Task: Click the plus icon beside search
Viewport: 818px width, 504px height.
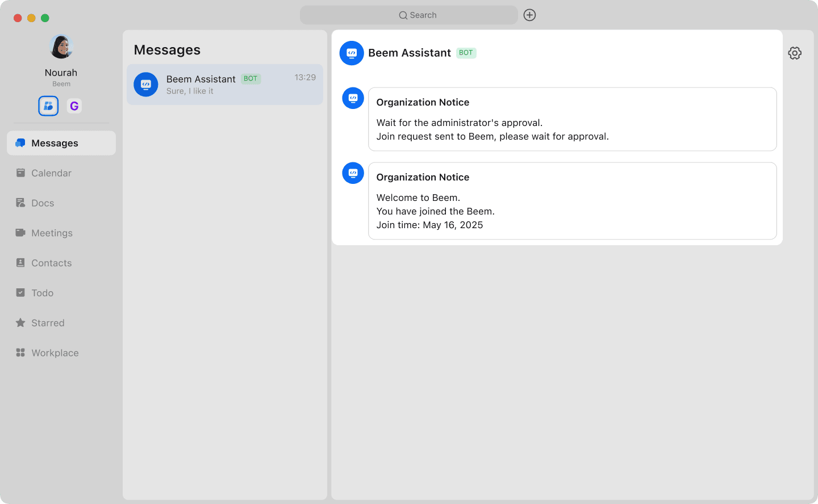Action: [529, 15]
